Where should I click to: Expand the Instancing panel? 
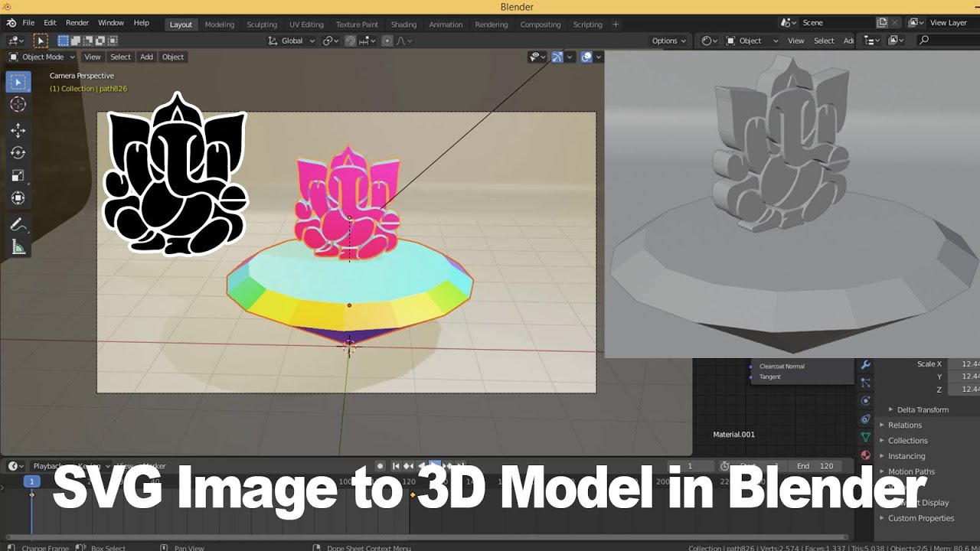pos(906,456)
